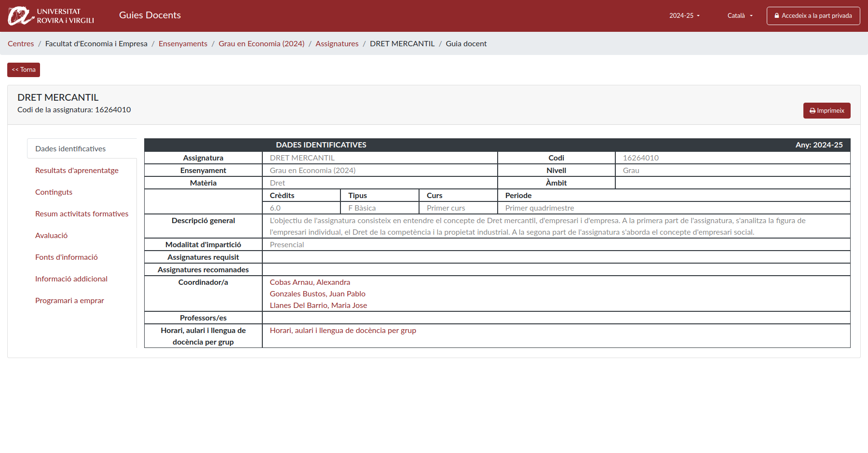The height and width of the screenshot is (453, 868).
Task: Expand the Resum activitats formatives section
Action: 81,213
